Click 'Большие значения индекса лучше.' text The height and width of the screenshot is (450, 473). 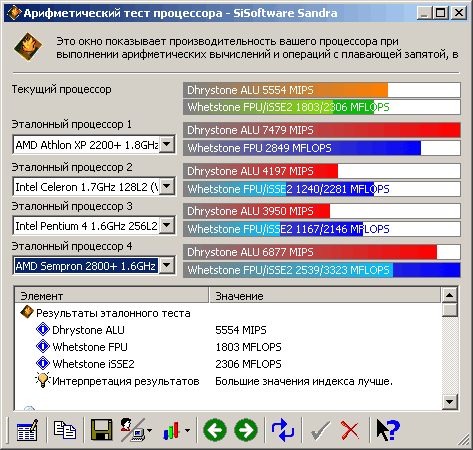coord(304,381)
